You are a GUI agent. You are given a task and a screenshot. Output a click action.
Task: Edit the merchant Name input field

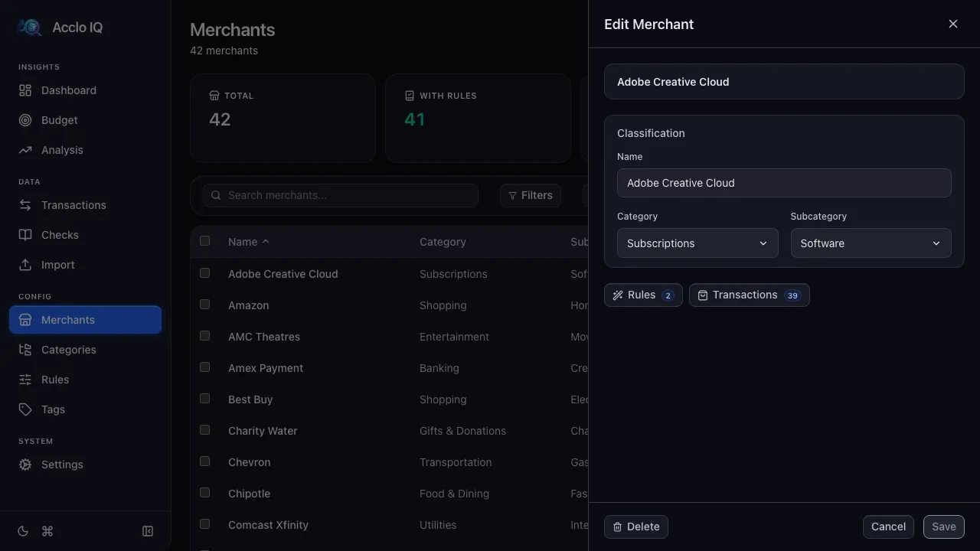click(784, 183)
